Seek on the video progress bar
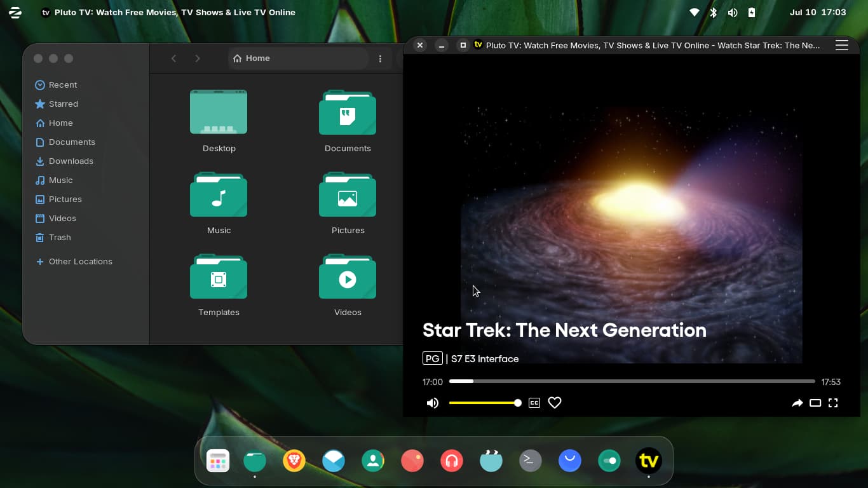 [632, 381]
